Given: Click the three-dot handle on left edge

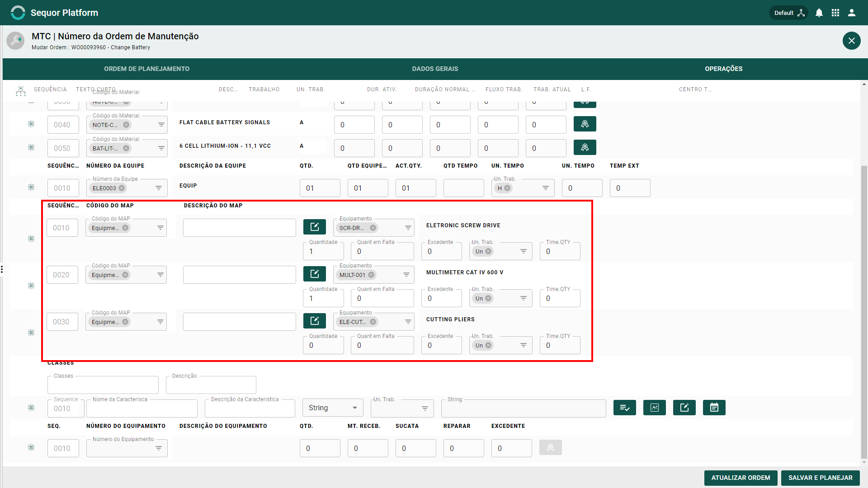Looking at the screenshot, I should 2,269.
